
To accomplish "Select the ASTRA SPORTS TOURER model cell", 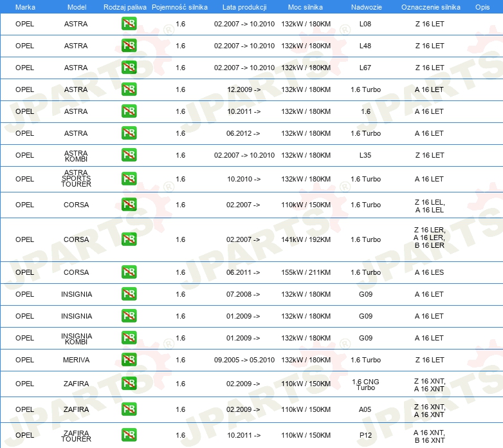I will (76, 178).
